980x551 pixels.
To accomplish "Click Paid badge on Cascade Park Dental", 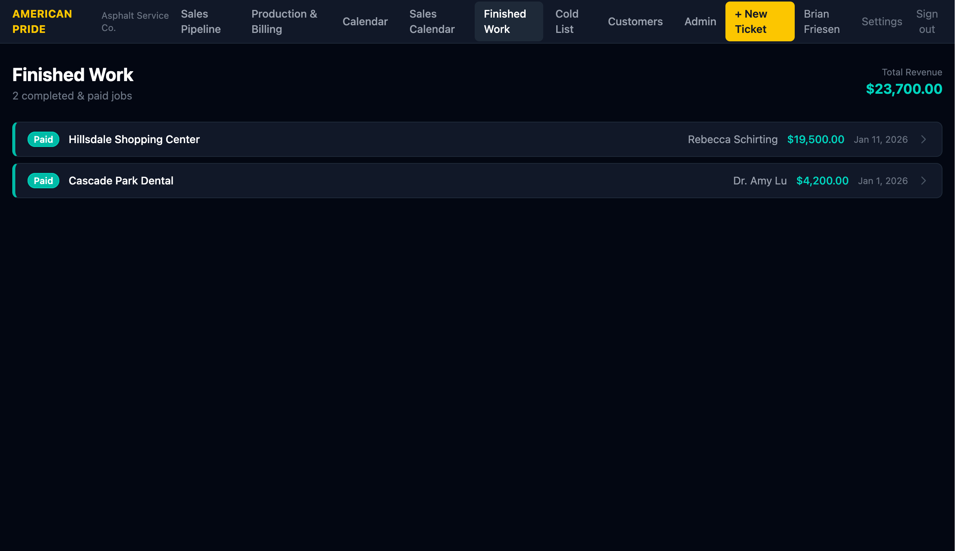I will [x=43, y=181].
